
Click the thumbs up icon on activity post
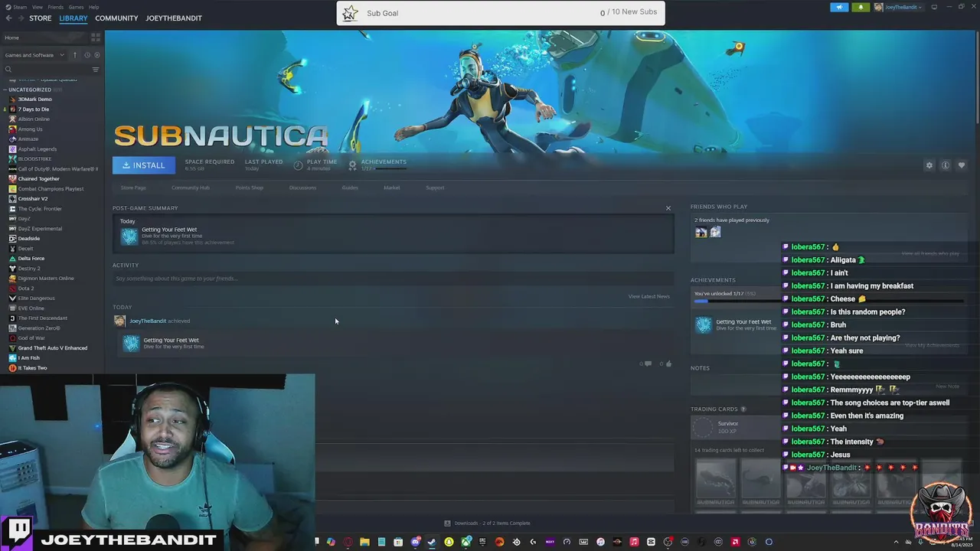[668, 364]
